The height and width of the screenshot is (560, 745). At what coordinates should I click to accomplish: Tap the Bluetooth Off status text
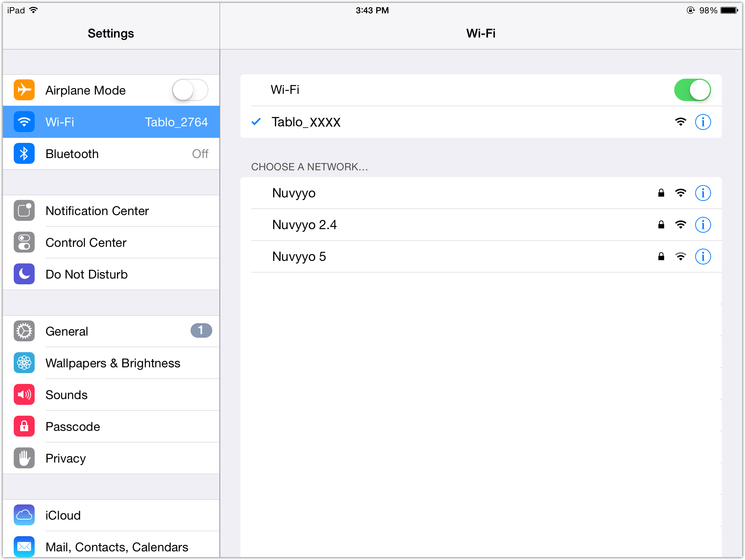pyautogui.click(x=200, y=154)
